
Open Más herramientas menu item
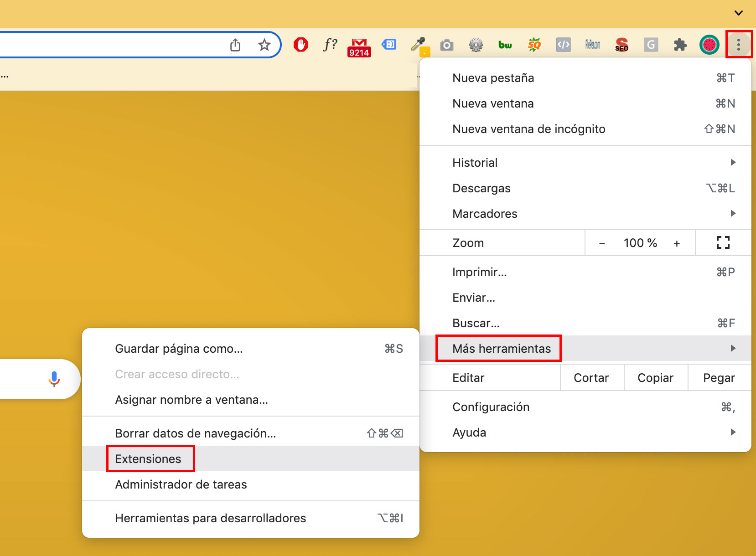tap(585, 349)
